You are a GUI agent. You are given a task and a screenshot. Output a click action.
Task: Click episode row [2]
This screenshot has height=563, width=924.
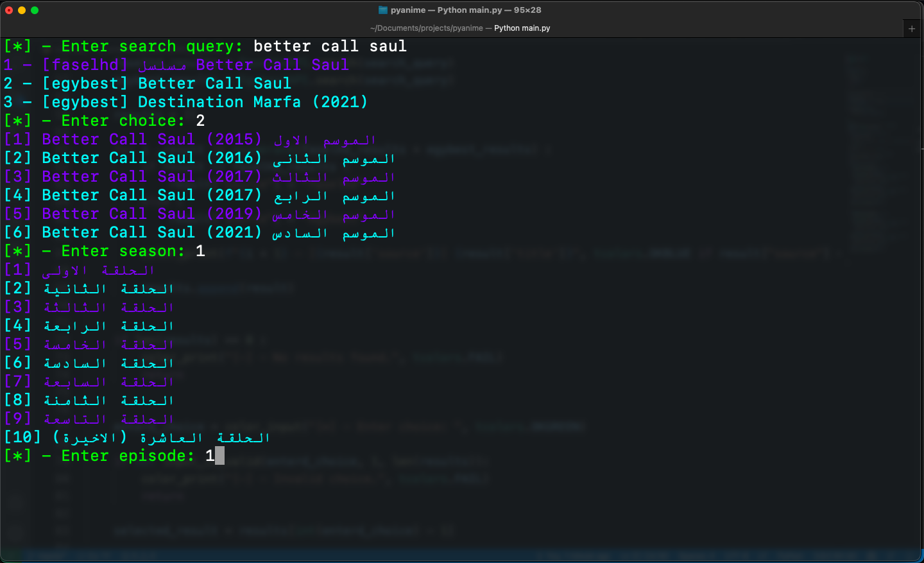[x=89, y=288]
